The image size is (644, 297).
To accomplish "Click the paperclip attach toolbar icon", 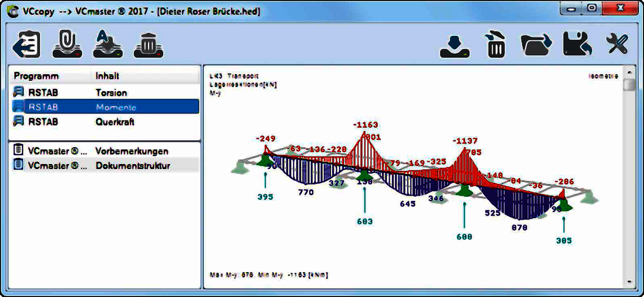I will pyautogui.click(x=67, y=44).
